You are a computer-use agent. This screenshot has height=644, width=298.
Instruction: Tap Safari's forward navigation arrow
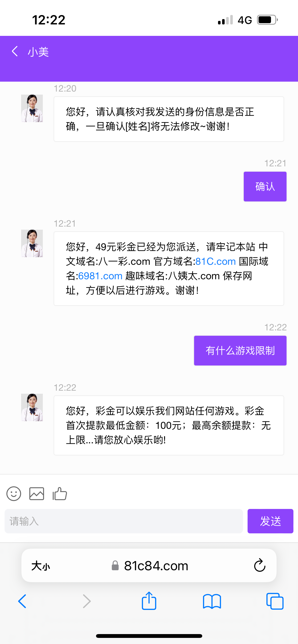(x=87, y=601)
